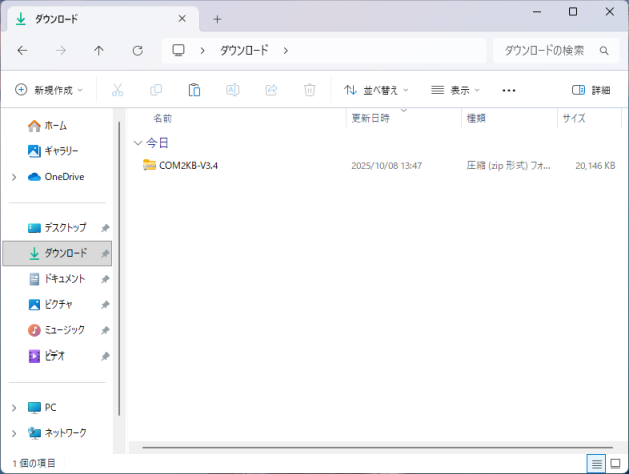Open the 新規作成 dropdown menu

click(x=49, y=90)
